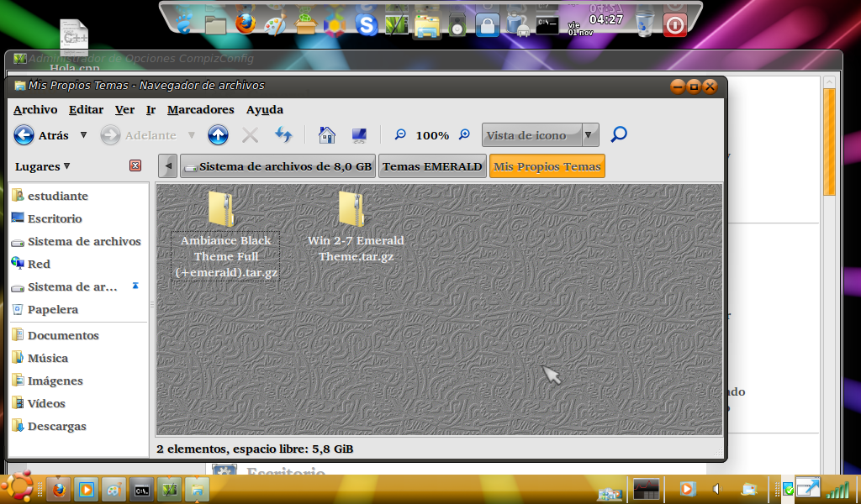Screen dimensions: 861x504
Task: Go back with the Atrás arrow icon
Action: [24, 135]
